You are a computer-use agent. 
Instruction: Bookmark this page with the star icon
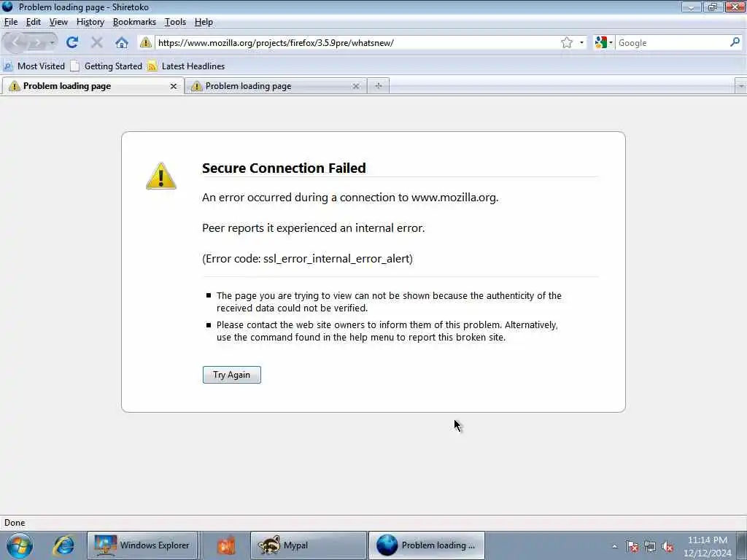click(566, 43)
